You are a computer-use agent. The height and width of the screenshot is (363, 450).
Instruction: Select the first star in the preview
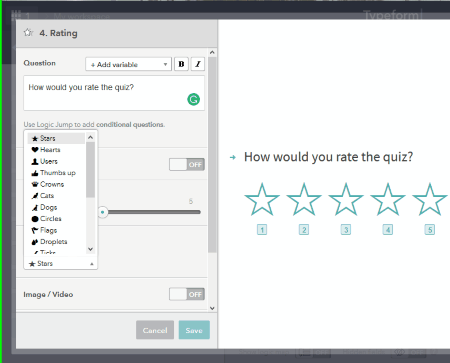[x=262, y=200]
